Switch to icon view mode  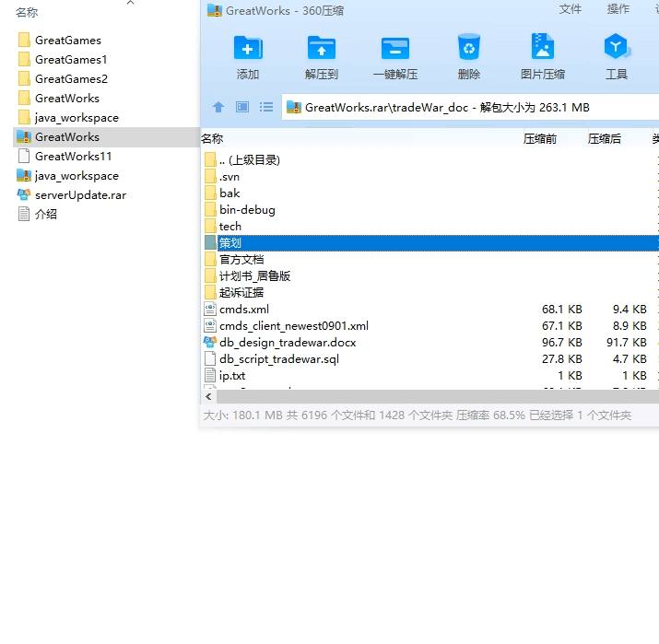point(242,107)
